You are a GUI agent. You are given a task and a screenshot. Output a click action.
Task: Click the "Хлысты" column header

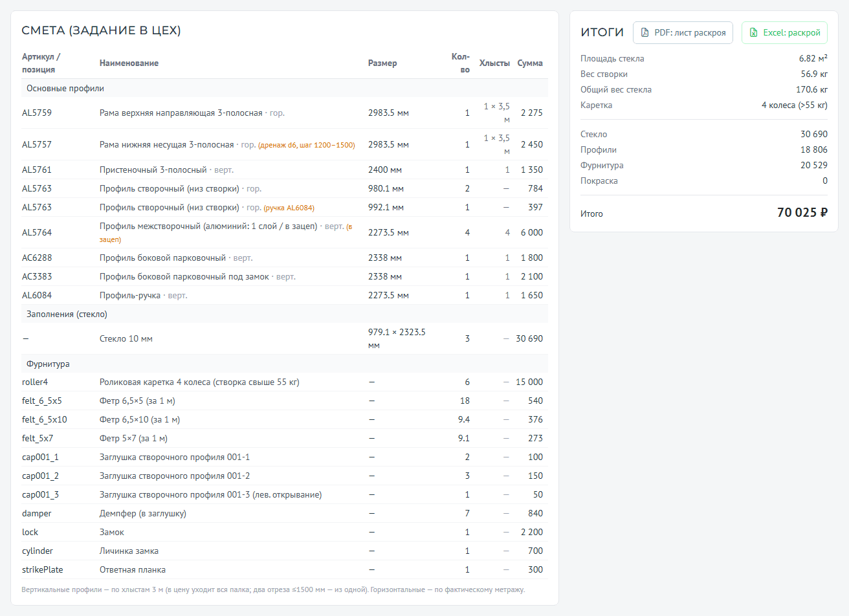pos(494,63)
